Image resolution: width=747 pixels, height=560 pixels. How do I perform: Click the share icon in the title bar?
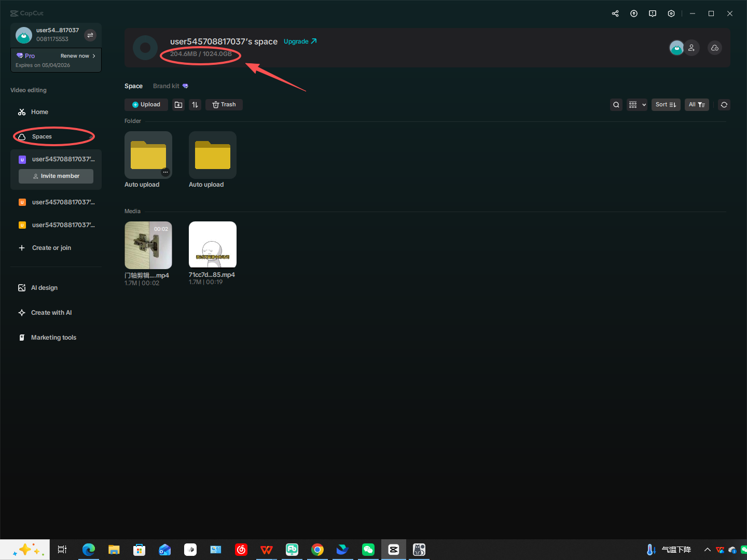(x=615, y=13)
